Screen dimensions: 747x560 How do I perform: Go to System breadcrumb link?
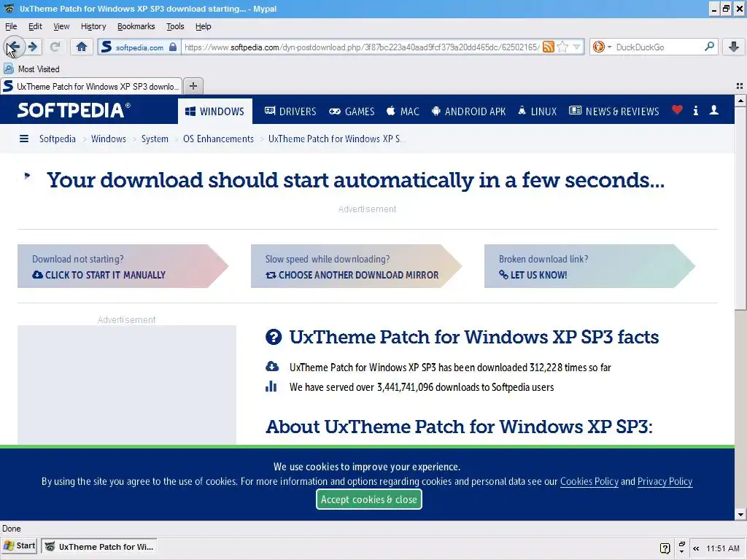click(155, 139)
